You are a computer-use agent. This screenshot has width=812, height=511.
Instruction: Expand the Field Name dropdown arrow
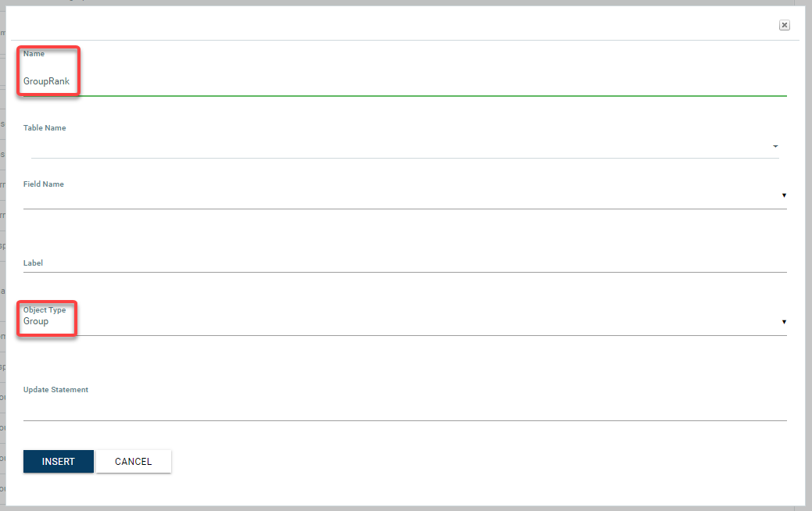(x=783, y=195)
